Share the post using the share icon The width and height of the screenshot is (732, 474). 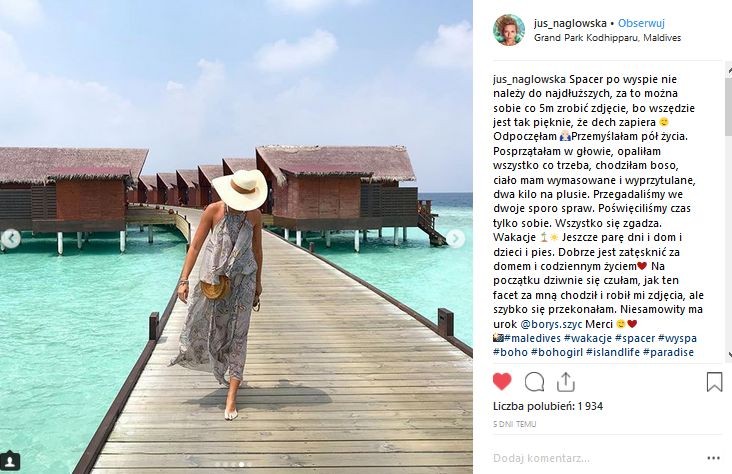pyautogui.click(x=566, y=381)
